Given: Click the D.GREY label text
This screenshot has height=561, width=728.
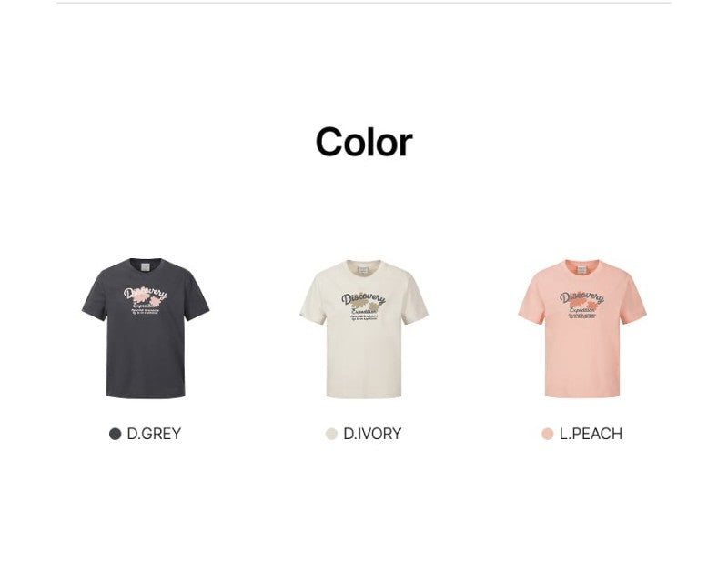Looking at the screenshot, I should coord(154,434).
